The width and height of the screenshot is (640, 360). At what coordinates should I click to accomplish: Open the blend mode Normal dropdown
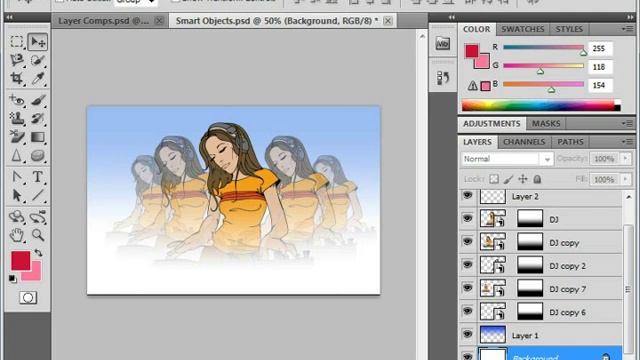coord(507,159)
